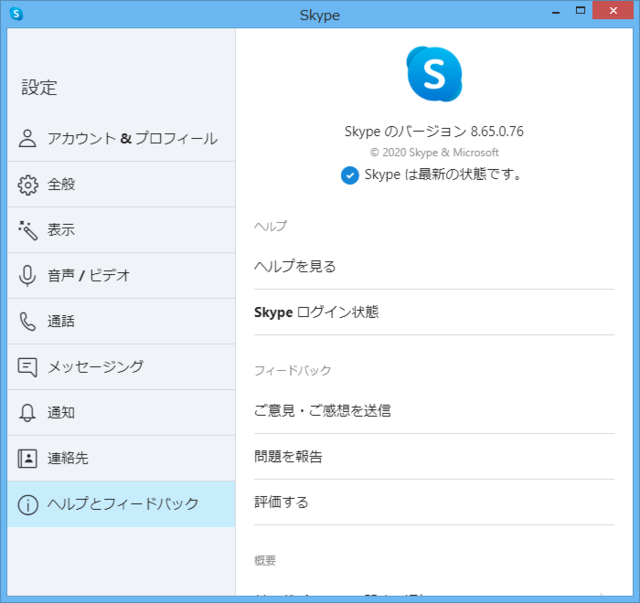
Task: Click ご意見・ご感想を送信
Action: [x=434, y=411]
